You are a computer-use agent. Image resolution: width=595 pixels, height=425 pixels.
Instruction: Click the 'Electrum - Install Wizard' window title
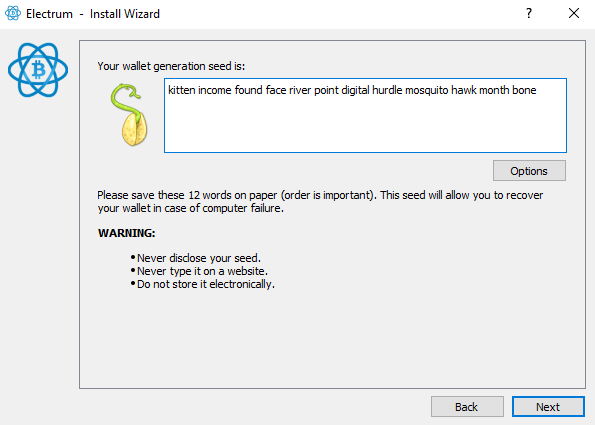pos(93,14)
